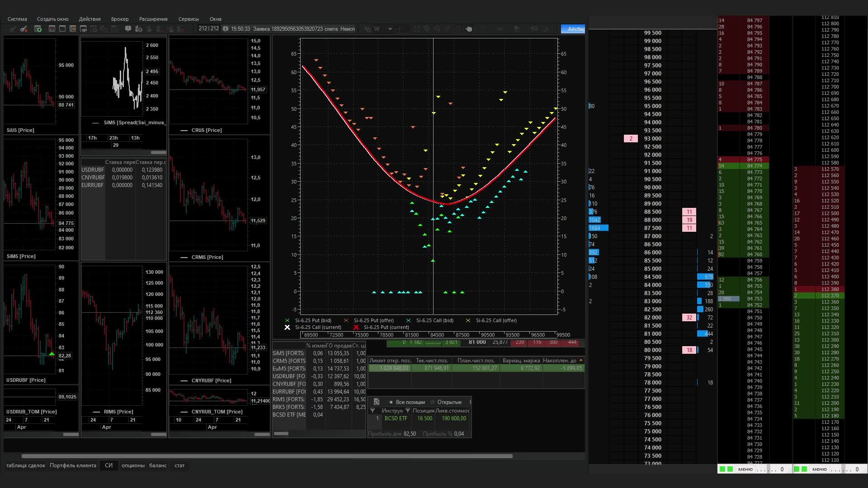Toggle Si-6.25 Put (bid) legend entry
This screenshot has height=488, width=868.
[313, 320]
